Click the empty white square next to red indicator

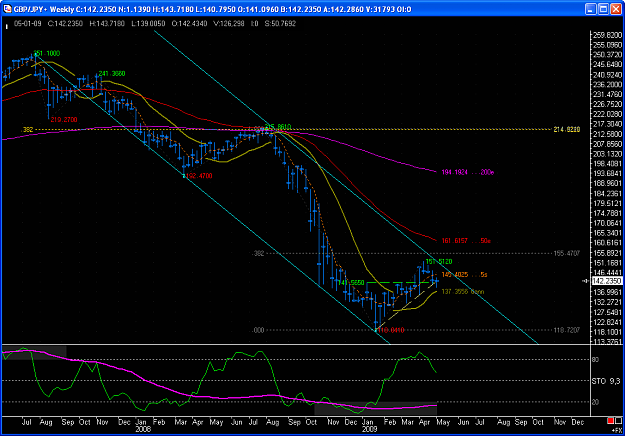(618, 421)
